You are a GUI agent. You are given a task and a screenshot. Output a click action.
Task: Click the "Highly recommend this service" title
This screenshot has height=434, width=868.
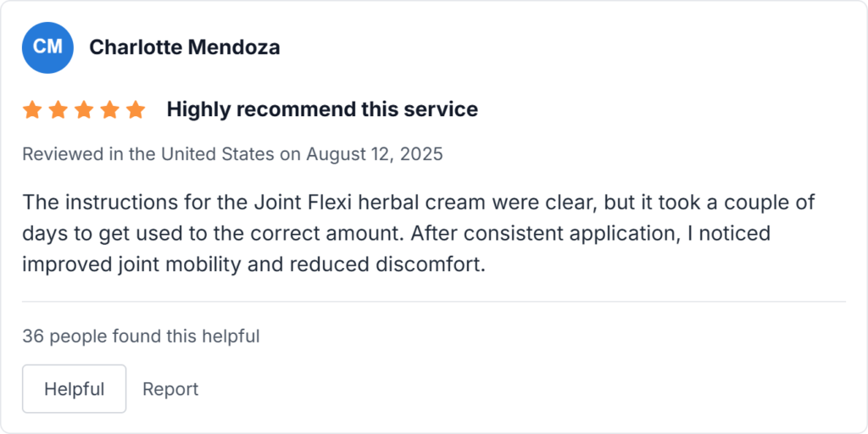322,109
